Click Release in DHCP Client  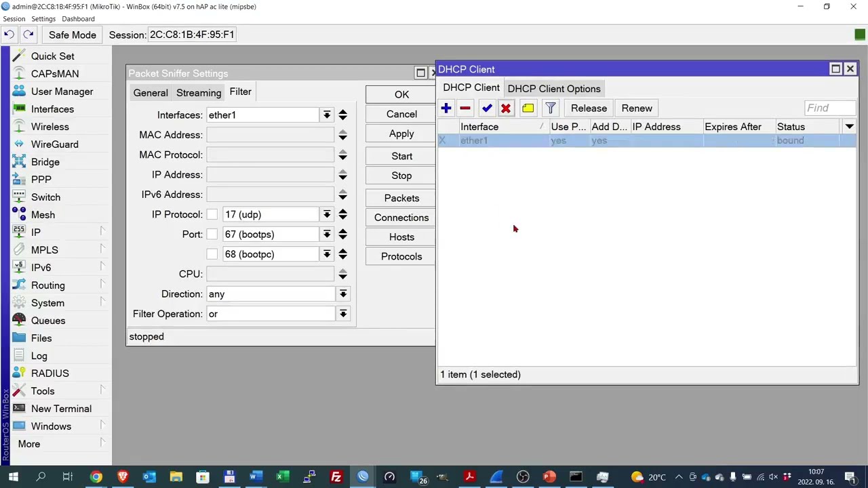click(x=589, y=108)
